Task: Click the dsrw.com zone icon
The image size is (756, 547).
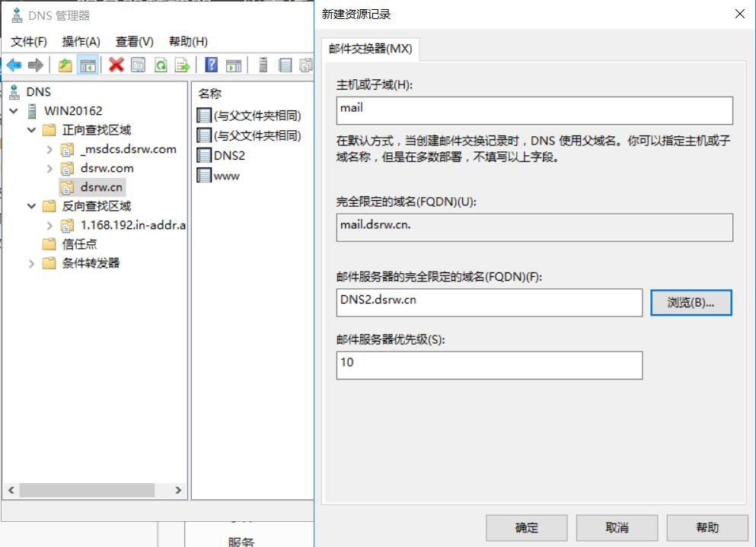Action: tap(68, 168)
